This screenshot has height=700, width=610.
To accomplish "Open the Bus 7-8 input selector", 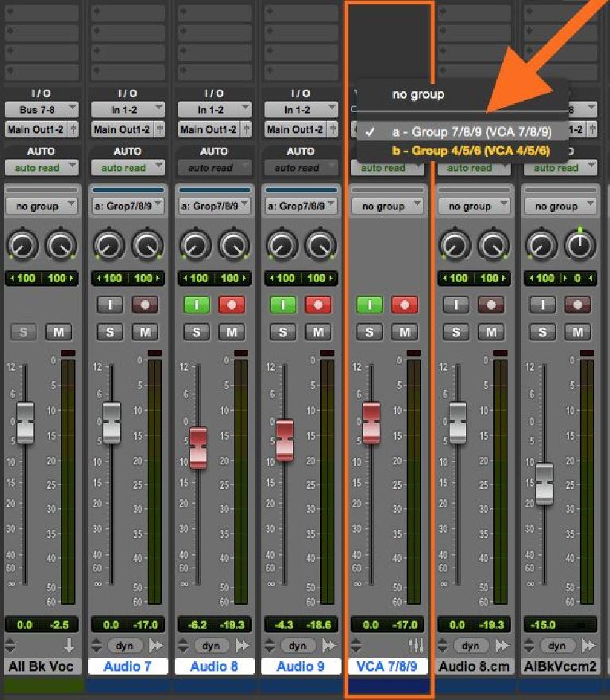I will click(41, 110).
